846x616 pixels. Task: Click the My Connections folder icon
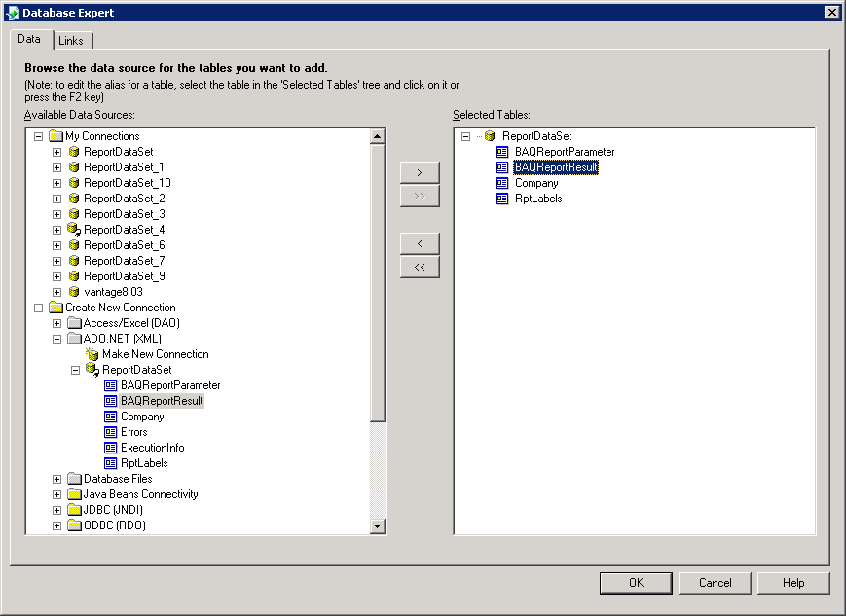[56, 136]
